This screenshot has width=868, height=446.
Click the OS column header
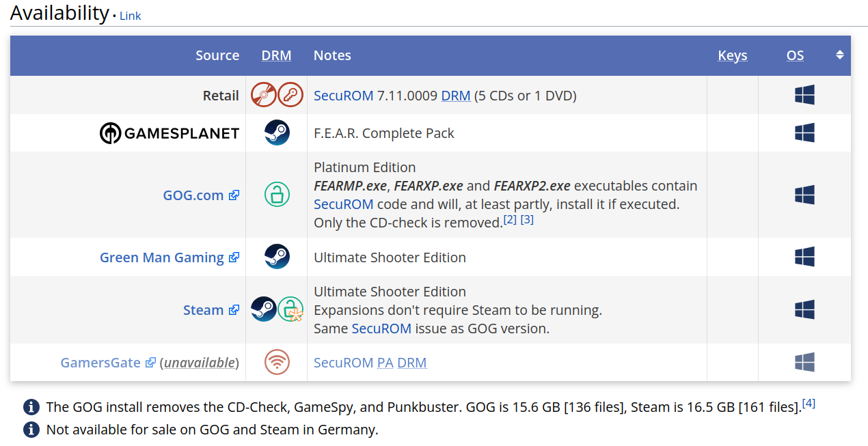pos(795,55)
